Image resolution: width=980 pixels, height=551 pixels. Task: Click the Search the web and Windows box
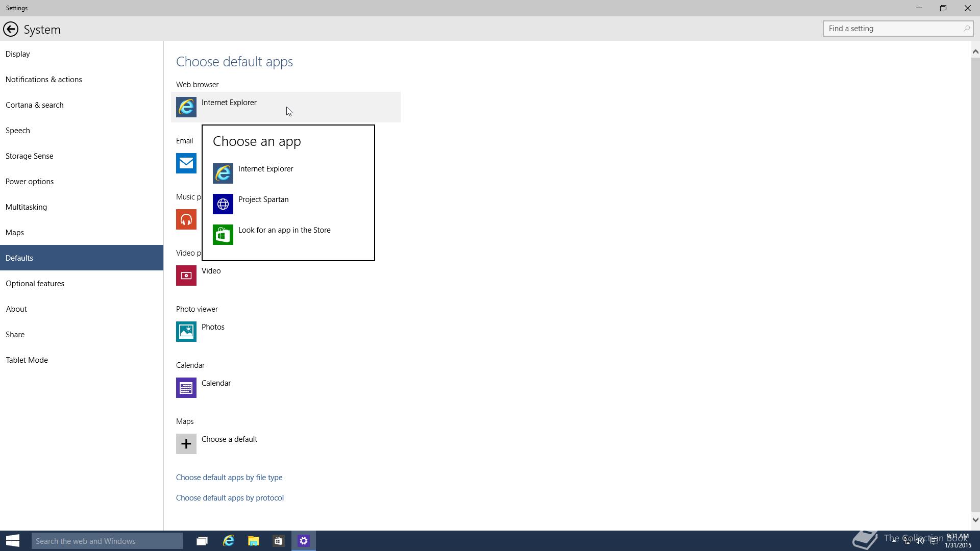click(x=107, y=541)
